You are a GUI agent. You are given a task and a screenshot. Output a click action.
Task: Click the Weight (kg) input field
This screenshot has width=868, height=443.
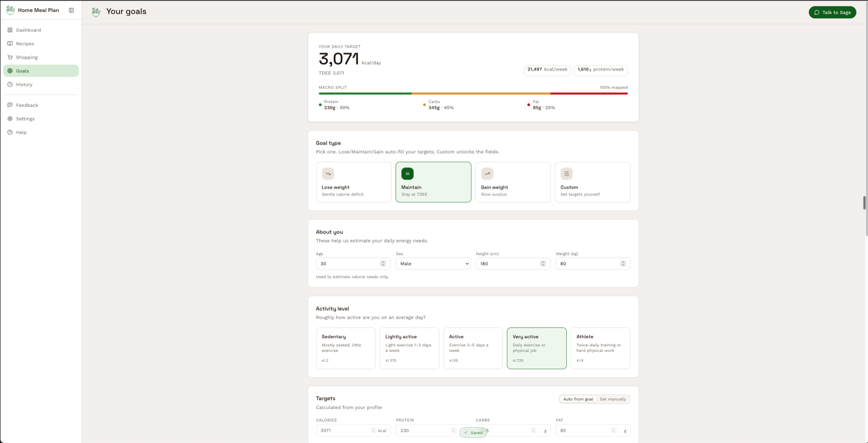click(x=593, y=263)
